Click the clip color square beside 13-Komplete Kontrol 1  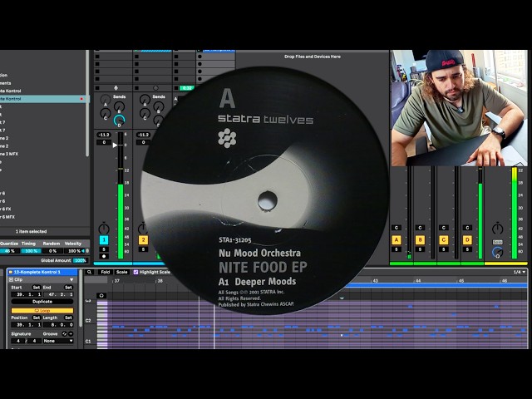[10, 272]
